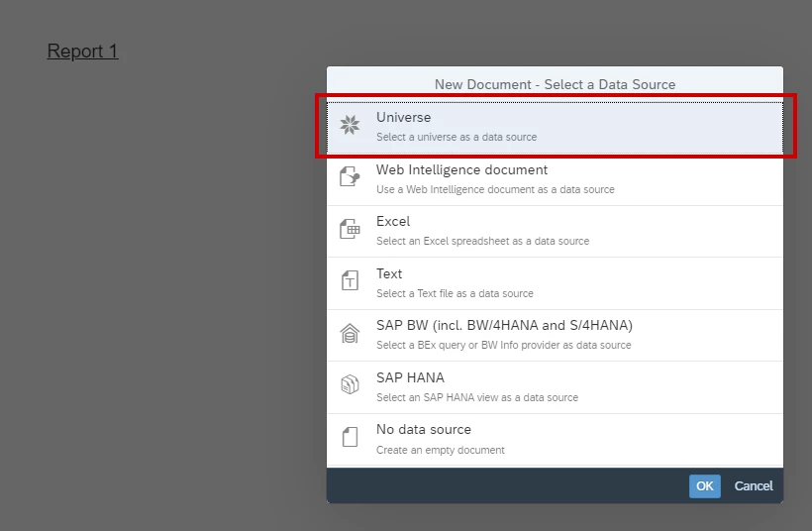Click 'Select a universe as a data source' description

tap(457, 137)
